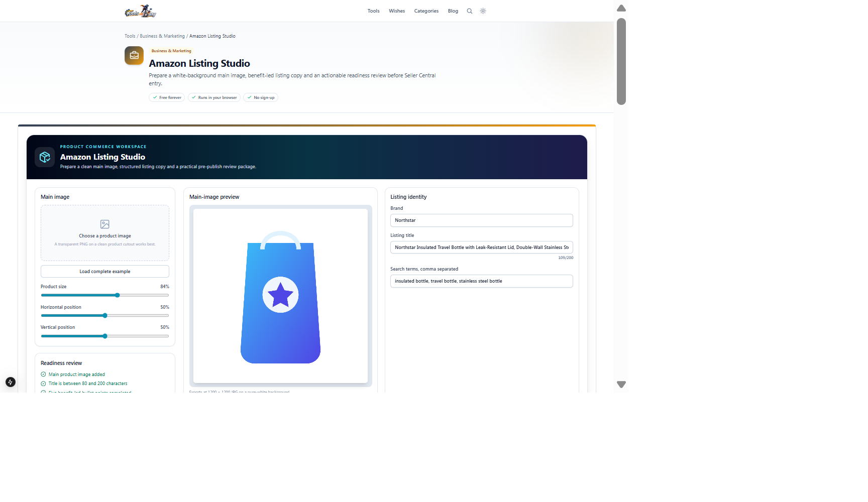Viewport: 868px width, 502px height.
Task: Click checkmark icon beside Title is between 80 and 200
Action: pos(43,384)
